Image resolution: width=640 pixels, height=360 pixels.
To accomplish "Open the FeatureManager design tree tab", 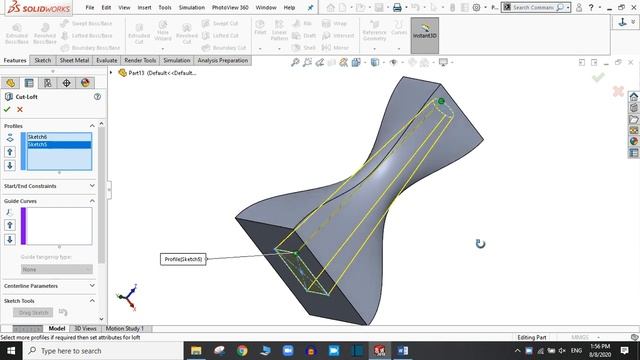I will coord(11,83).
